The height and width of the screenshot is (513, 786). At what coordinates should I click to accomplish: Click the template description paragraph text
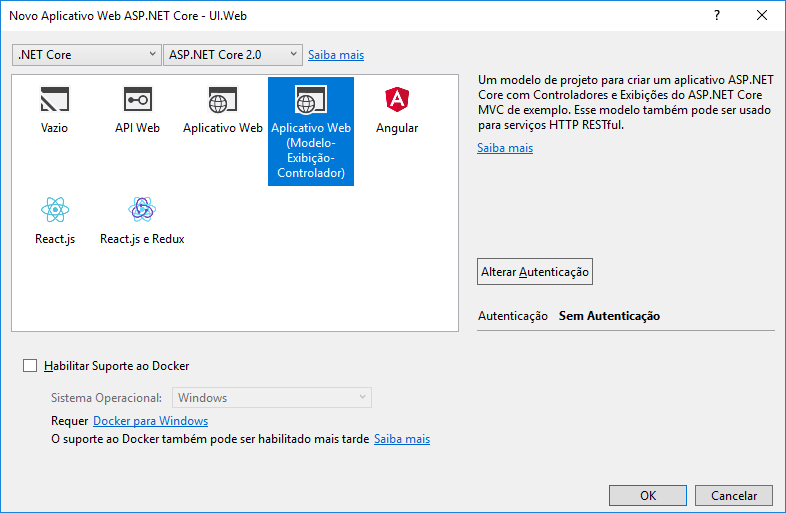(626, 102)
